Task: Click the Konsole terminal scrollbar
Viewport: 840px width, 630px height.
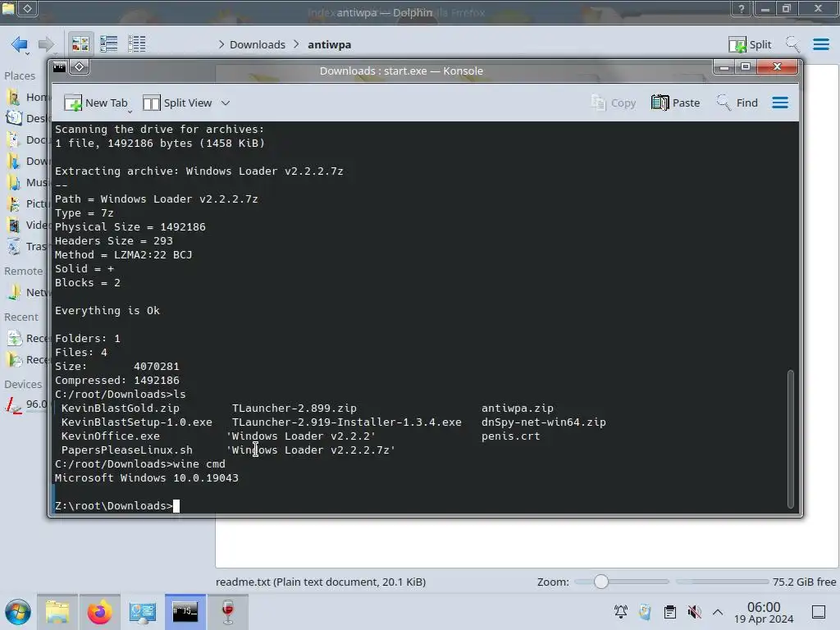Action: coord(790,438)
